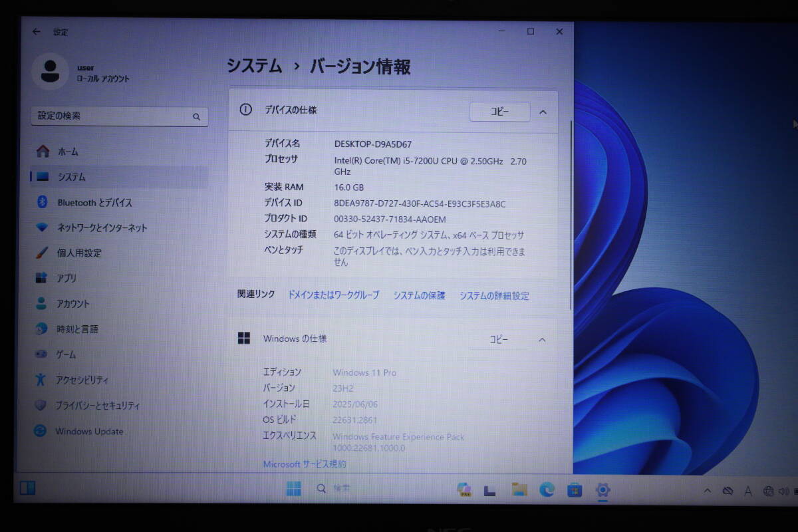Click the settings page vertical scrollbar
Screen dimensions: 798x532
[x=571, y=214]
